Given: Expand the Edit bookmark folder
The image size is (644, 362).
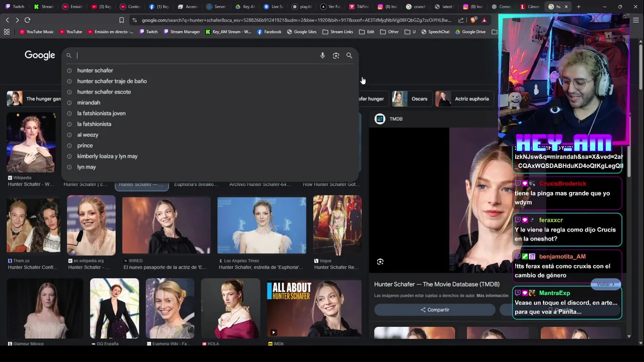Looking at the screenshot, I should (x=366, y=32).
